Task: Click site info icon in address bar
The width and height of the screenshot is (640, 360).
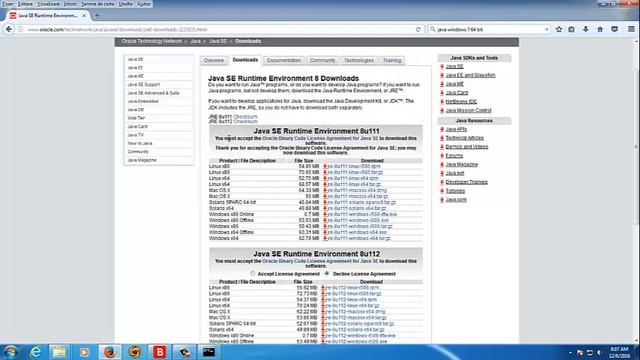Action: coord(20,29)
